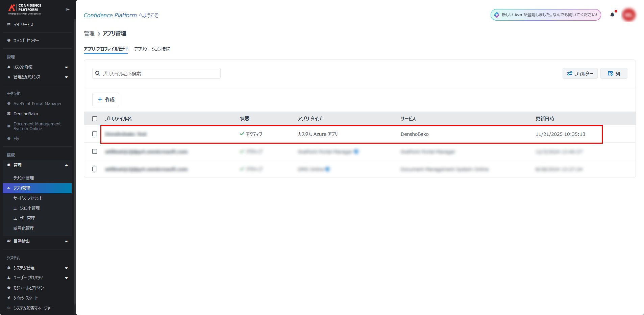Switch to アプリ プロファイル管理 tab
The image size is (644, 315).
coord(106,49)
